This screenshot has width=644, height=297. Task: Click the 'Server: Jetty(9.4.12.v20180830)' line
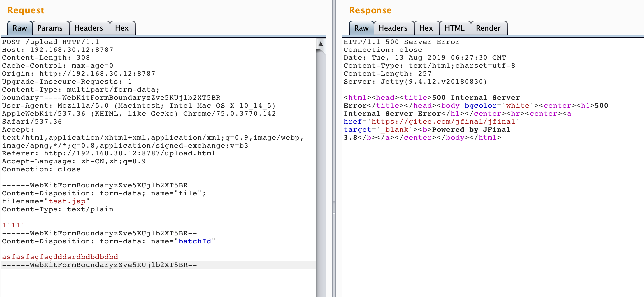pos(415,82)
